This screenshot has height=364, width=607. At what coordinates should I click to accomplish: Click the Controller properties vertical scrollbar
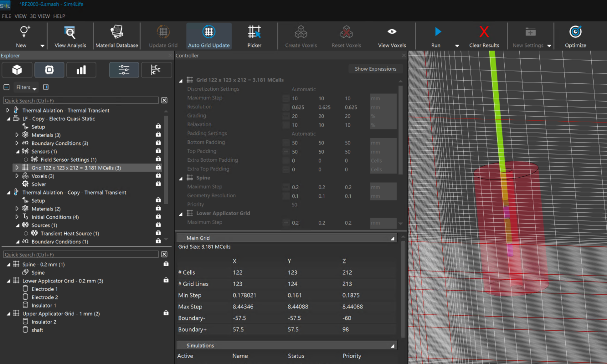point(400,130)
